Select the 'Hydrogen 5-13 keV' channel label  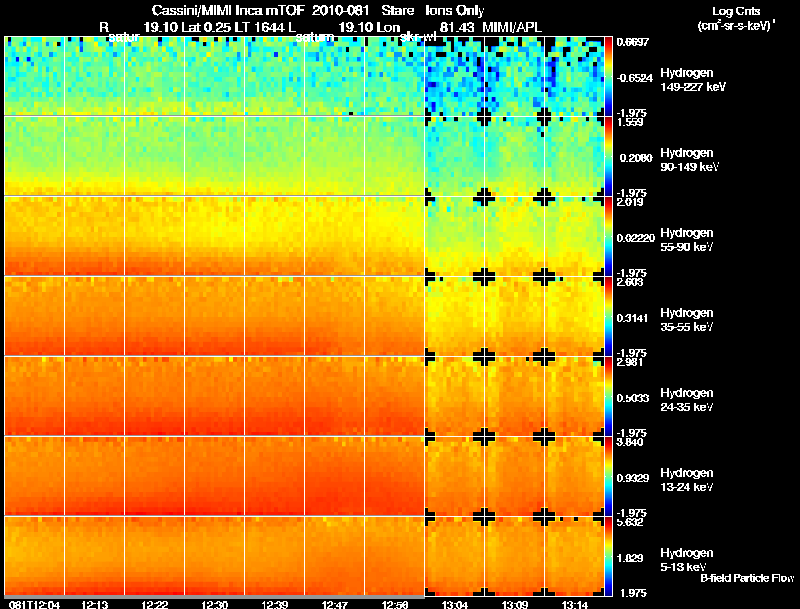click(x=687, y=560)
